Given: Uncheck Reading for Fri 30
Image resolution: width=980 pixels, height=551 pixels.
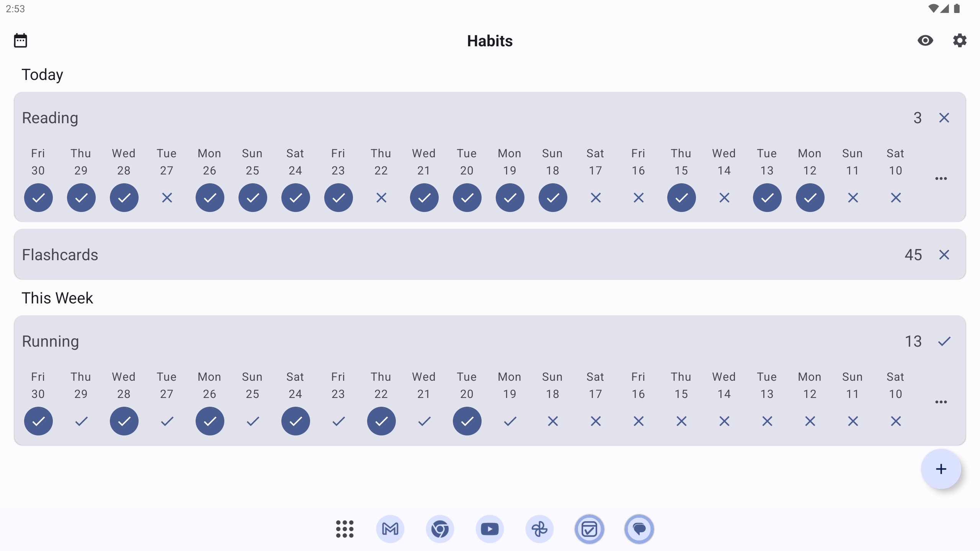Looking at the screenshot, I should tap(38, 198).
